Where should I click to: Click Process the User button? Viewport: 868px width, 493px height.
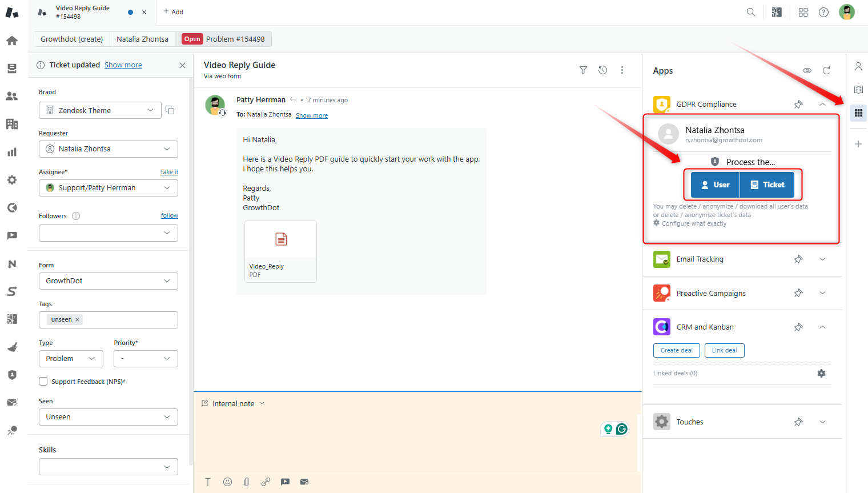(x=716, y=185)
